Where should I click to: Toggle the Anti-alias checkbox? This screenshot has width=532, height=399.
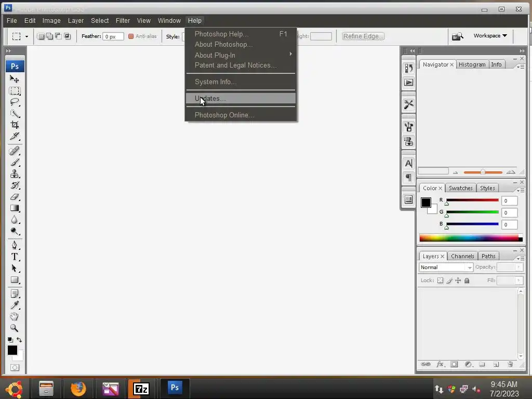point(131,36)
